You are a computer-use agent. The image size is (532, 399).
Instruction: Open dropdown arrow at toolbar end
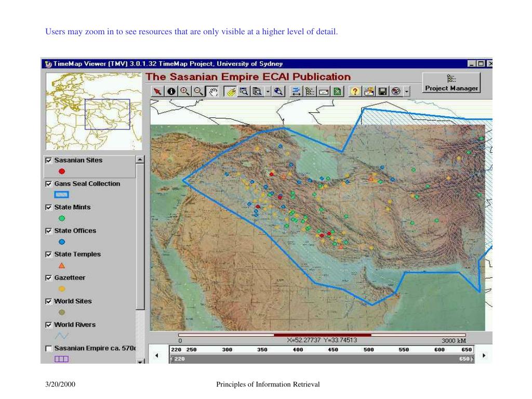(406, 91)
